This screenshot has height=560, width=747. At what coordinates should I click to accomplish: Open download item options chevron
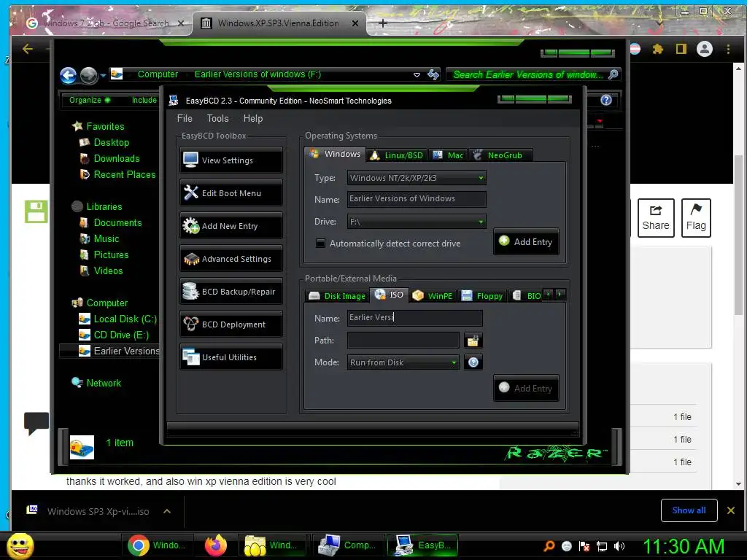167,511
